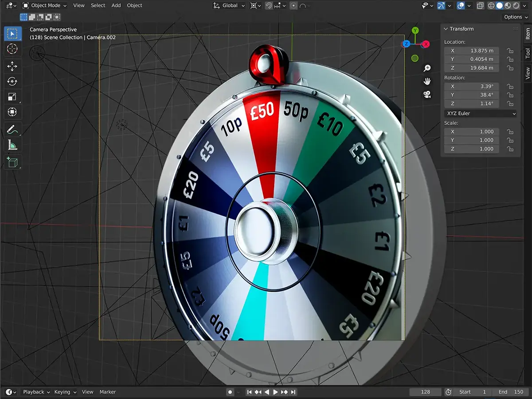Select the Cursor tool in the toolbar
The height and width of the screenshot is (399, 532).
point(12,49)
